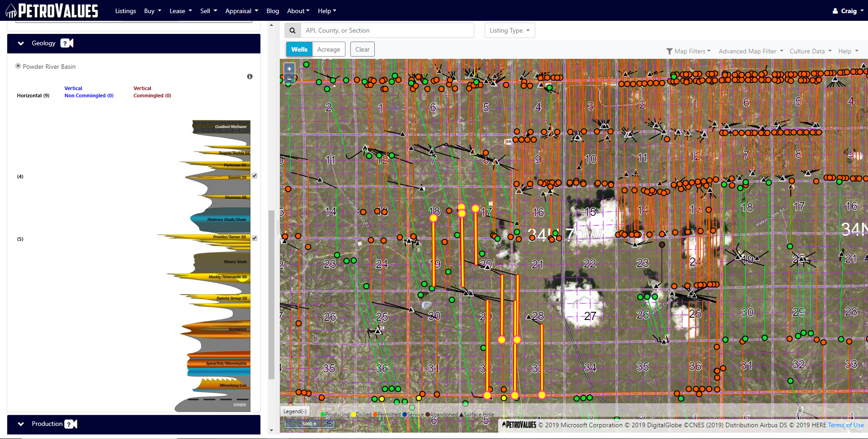The width and height of the screenshot is (868, 439).
Task: Open the map Help dropdown
Action: click(848, 51)
